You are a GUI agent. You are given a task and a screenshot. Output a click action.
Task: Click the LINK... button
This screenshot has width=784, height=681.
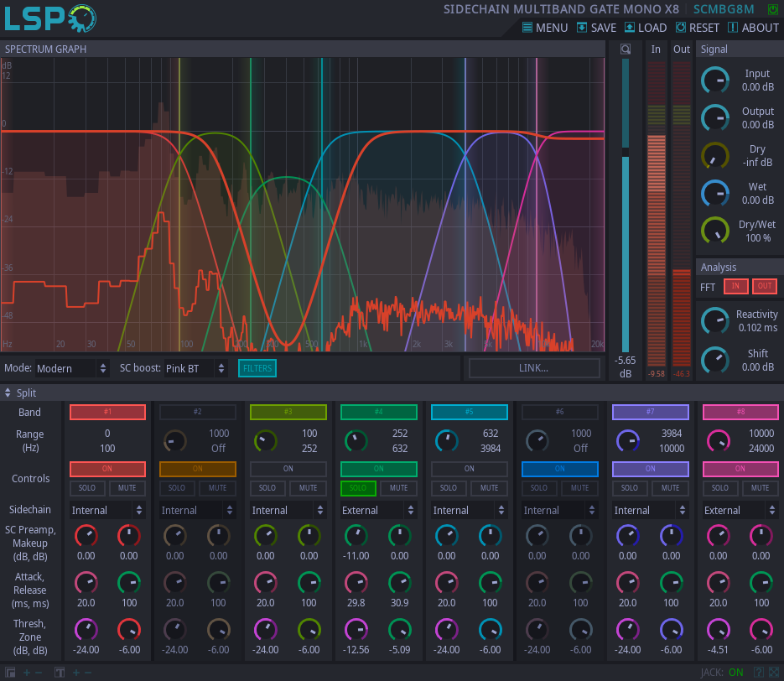(x=533, y=368)
